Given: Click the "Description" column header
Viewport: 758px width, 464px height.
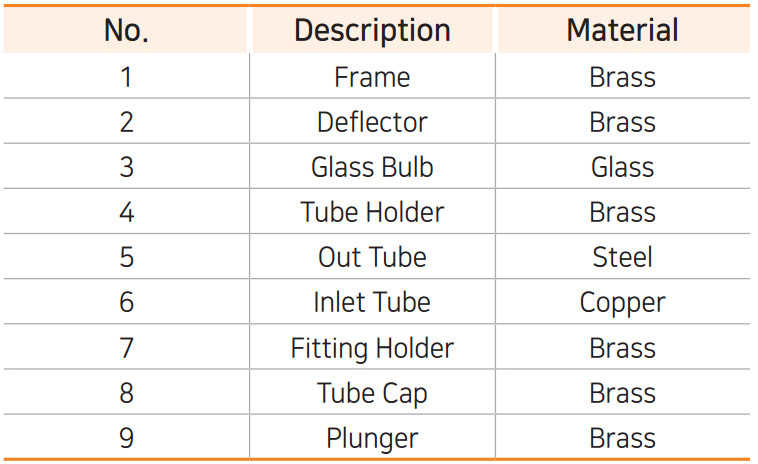Looking at the screenshot, I should pyautogui.click(x=372, y=30).
